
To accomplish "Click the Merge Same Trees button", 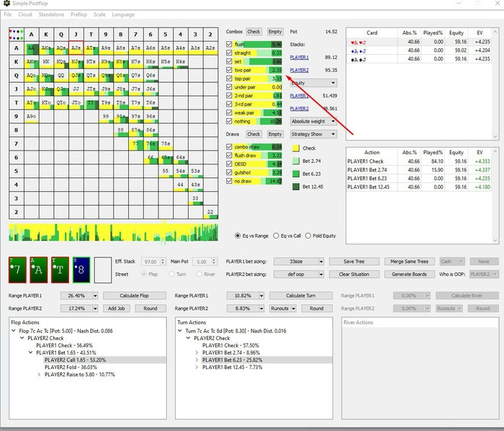I will 410,262.
